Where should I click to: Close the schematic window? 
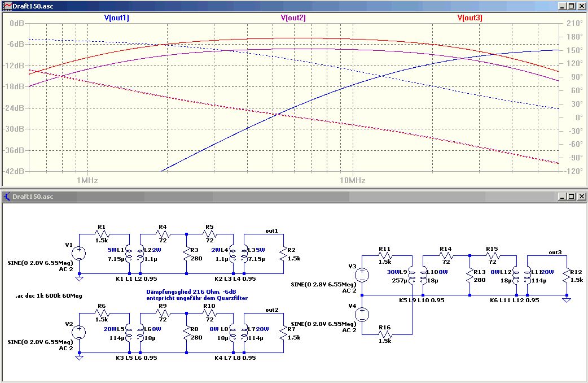click(x=581, y=197)
